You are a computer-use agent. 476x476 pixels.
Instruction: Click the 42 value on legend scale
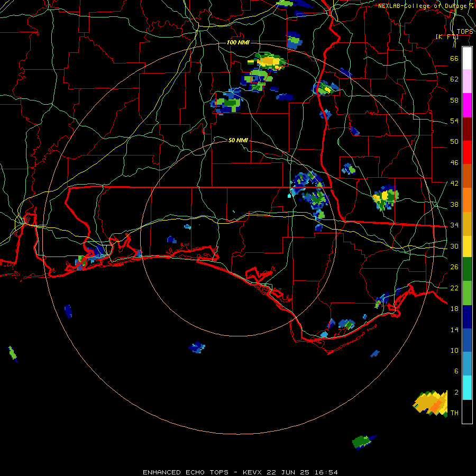click(x=454, y=183)
